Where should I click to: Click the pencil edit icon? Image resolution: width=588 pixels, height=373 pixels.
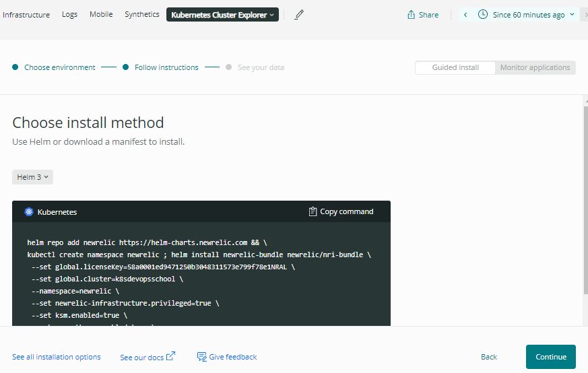[300, 14]
